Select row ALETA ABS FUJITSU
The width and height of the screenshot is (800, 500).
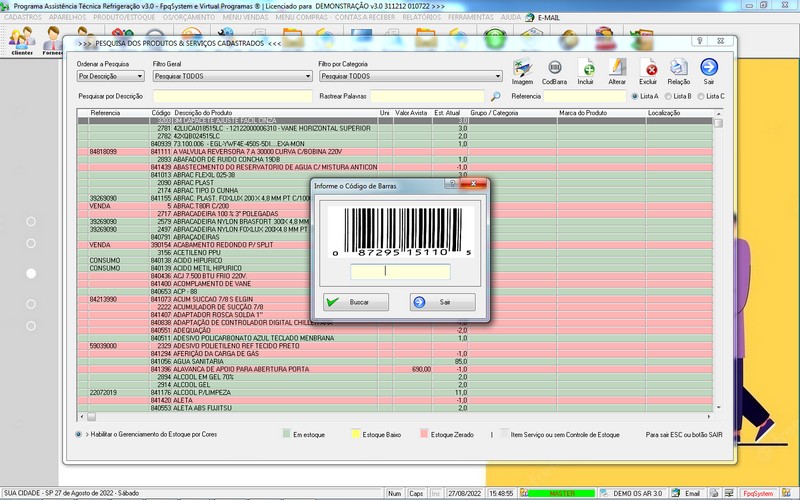(395, 408)
